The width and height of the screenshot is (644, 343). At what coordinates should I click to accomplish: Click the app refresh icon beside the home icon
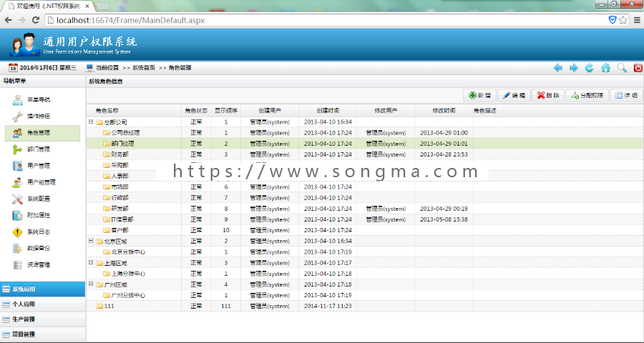590,68
